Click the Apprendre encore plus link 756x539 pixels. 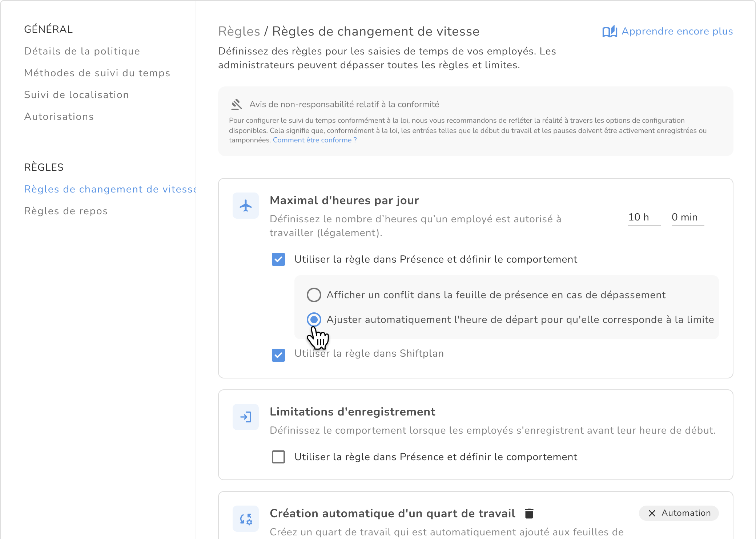677,32
